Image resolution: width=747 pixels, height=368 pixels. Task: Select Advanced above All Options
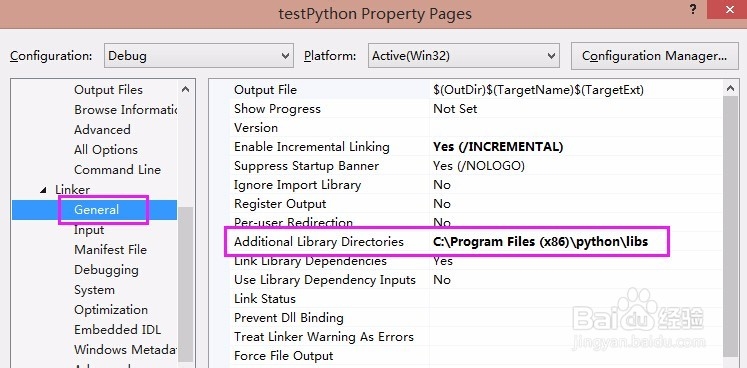(102, 130)
